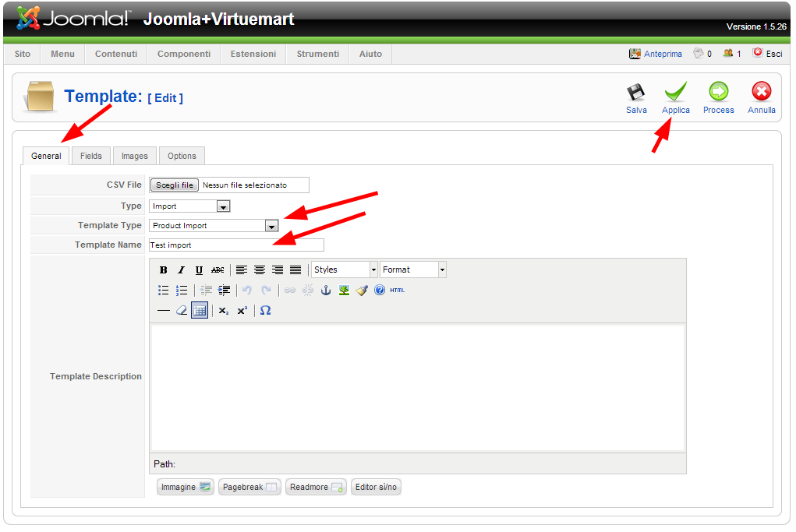Toggle Underline formatting in editor
The height and width of the screenshot is (532, 796).
[199, 270]
